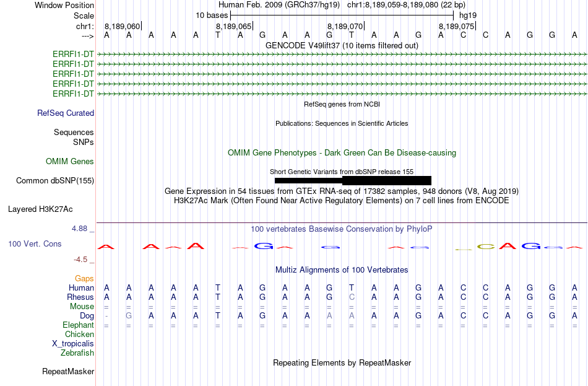The image size is (588, 386).
Task: Open the GENCODE V49lift37 track title
Action: (342, 45)
